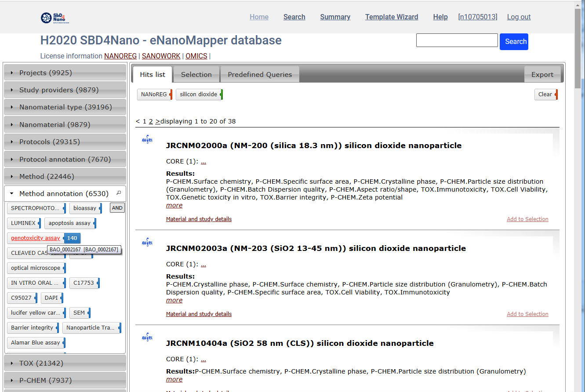The image size is (585, 392).
Task: Click the page vertical scrollbar
Action: 580,176
